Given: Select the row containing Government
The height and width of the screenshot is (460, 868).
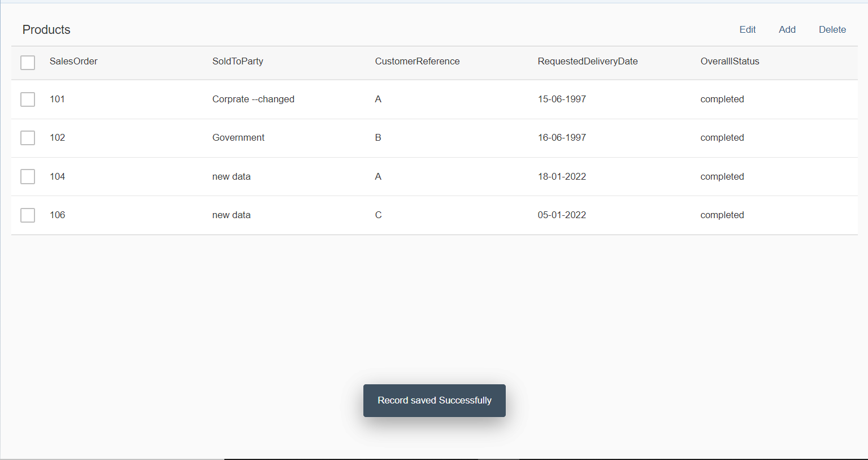Looking at the screenshot, I should coord(238,137).
